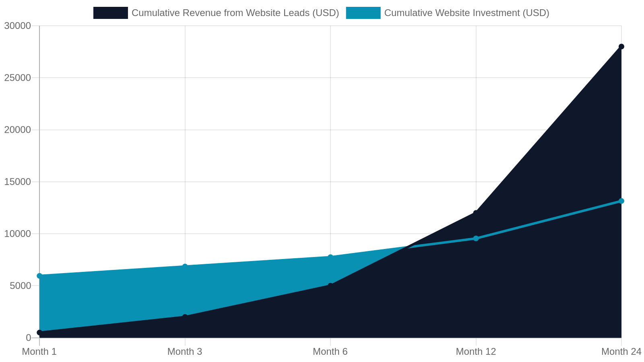This screenshot has width=644, height=362.
Task: Select the revenue data point at Month 1
Action: (39, 333)
